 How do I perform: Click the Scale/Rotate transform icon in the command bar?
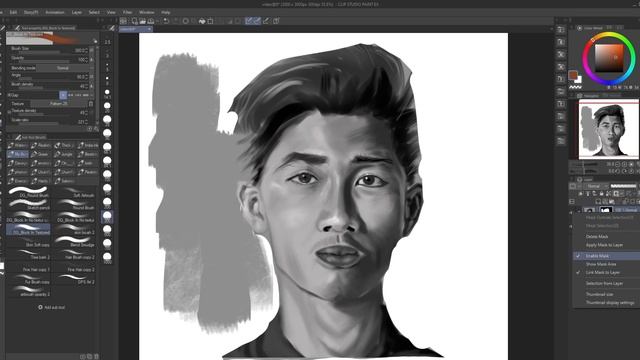coord(211,21)
